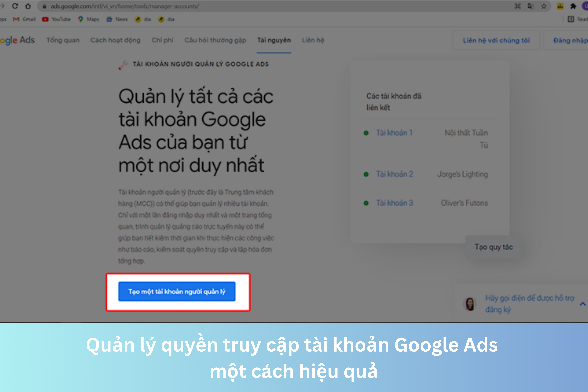Open the Cách hoạt động tab
Screen dimensions: 588x392
click(x=116, y=40)
